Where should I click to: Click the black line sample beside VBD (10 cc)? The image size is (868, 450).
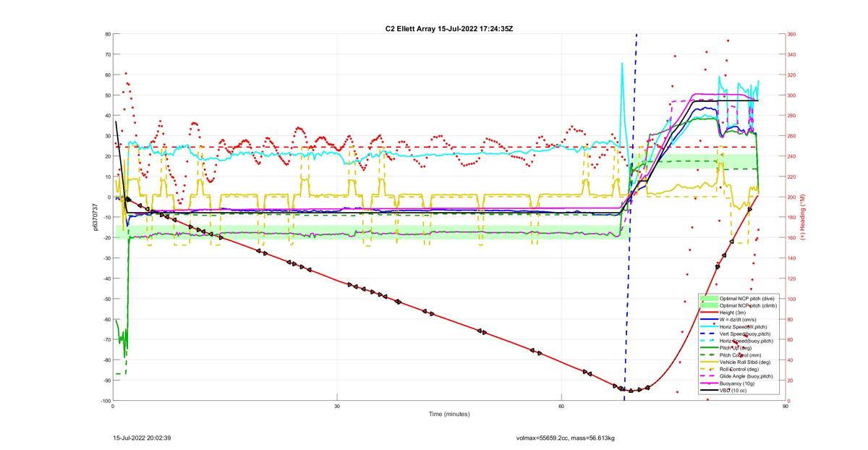[x=710, y=391]
